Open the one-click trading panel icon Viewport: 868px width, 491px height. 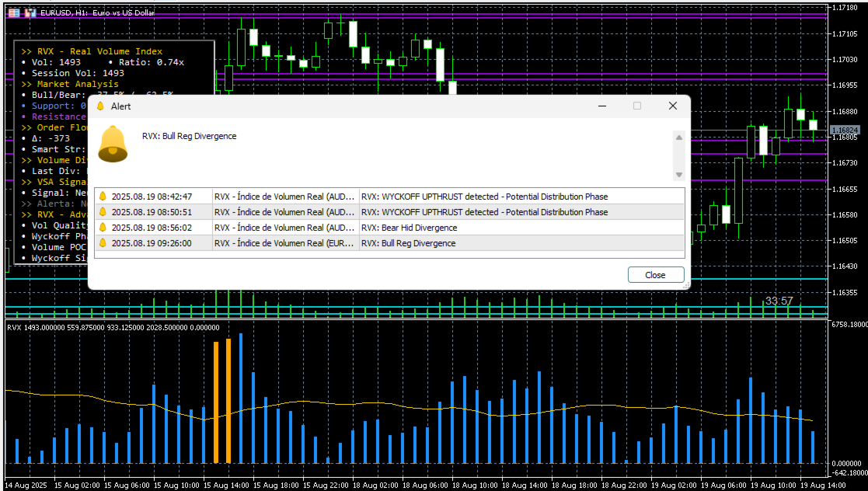point(14,12)
